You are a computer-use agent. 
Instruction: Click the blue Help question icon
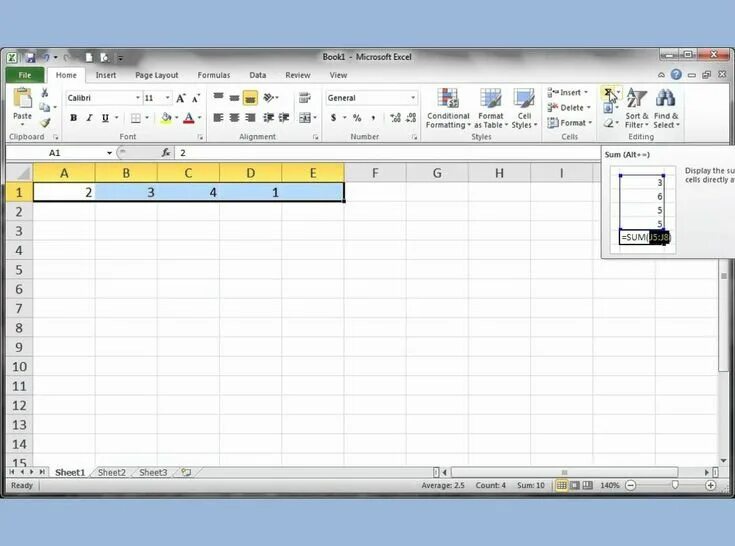(x=676, y=75)
